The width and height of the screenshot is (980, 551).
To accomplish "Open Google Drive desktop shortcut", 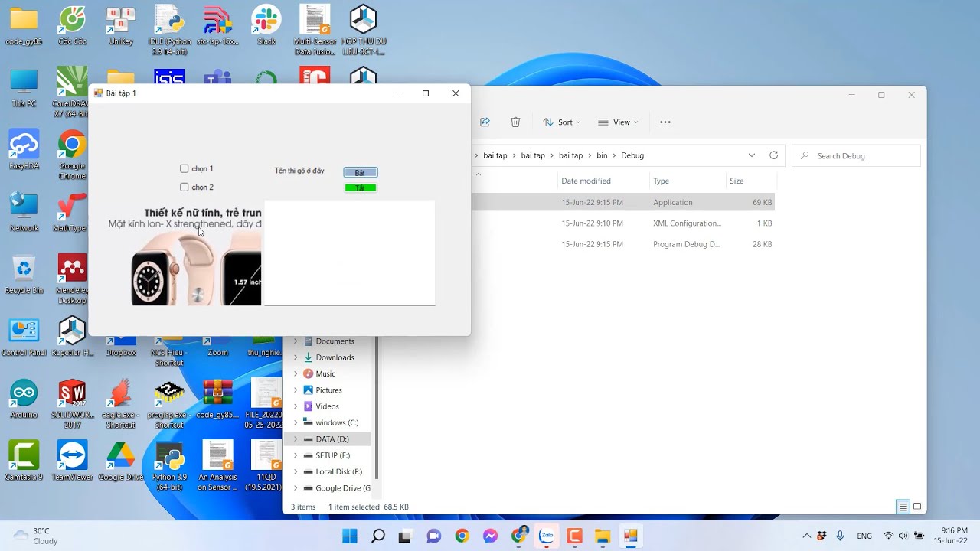I will point(121,461).
